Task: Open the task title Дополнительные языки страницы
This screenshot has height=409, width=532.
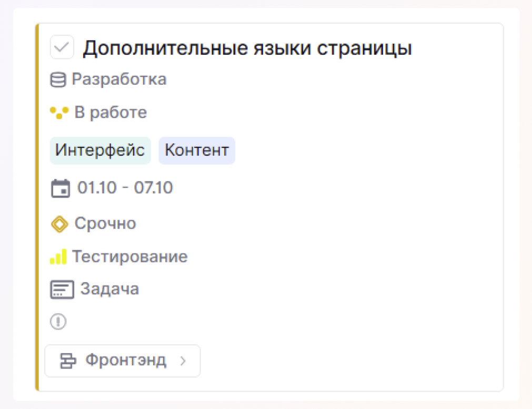Action: click(247, 48)
